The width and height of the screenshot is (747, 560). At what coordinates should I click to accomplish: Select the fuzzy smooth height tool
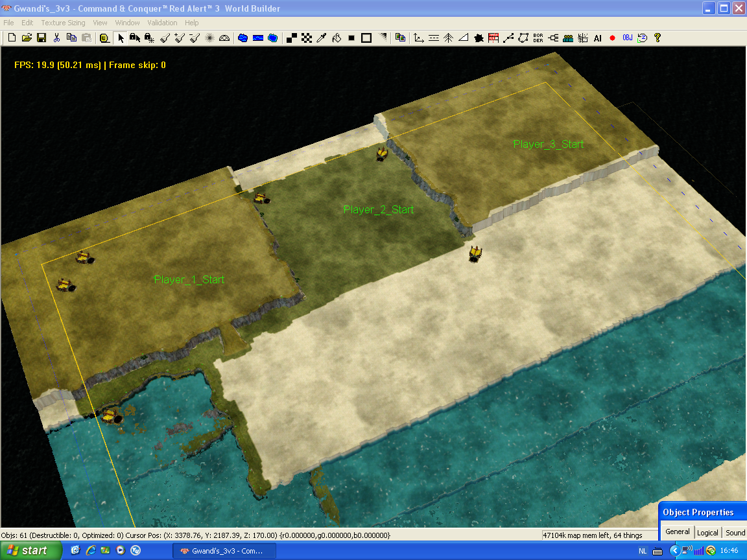(209, 38)
